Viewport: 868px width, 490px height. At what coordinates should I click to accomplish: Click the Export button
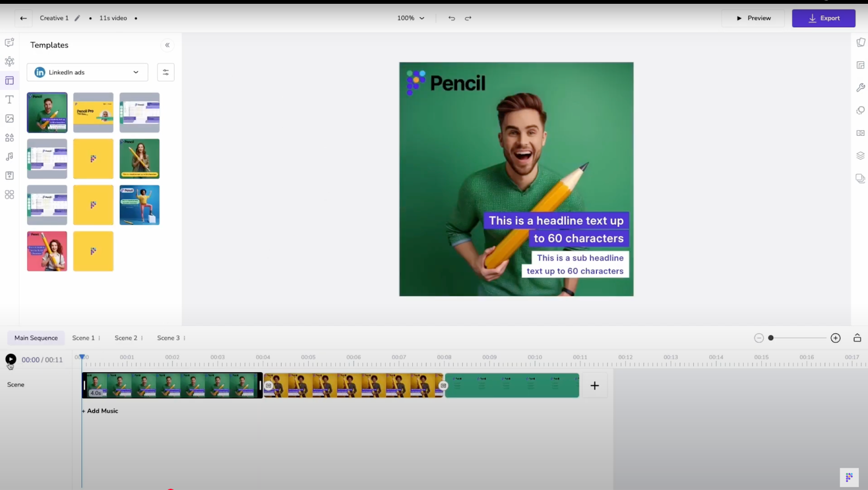click(x=824, y=18)
